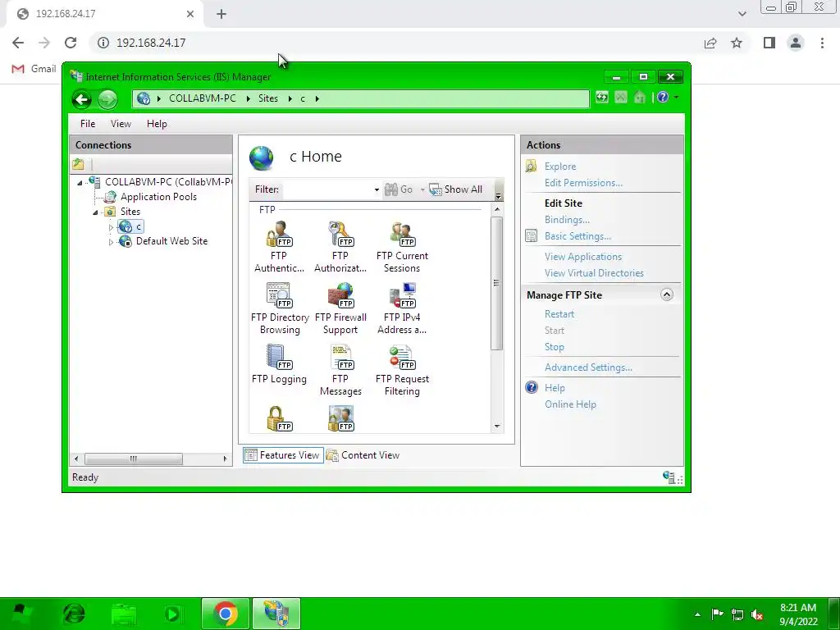This screenshot has width=840, height=630.
Task: Click the status bar configuration icon
Action: pyautogui.click(x=669, y=477)
